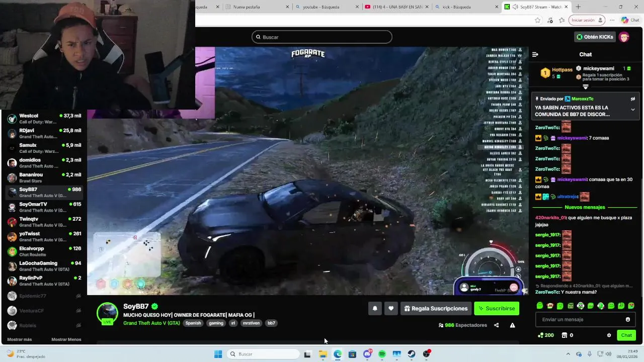Open RDjavi channel in sidebar
644x362 pixels.
point(44,133)
